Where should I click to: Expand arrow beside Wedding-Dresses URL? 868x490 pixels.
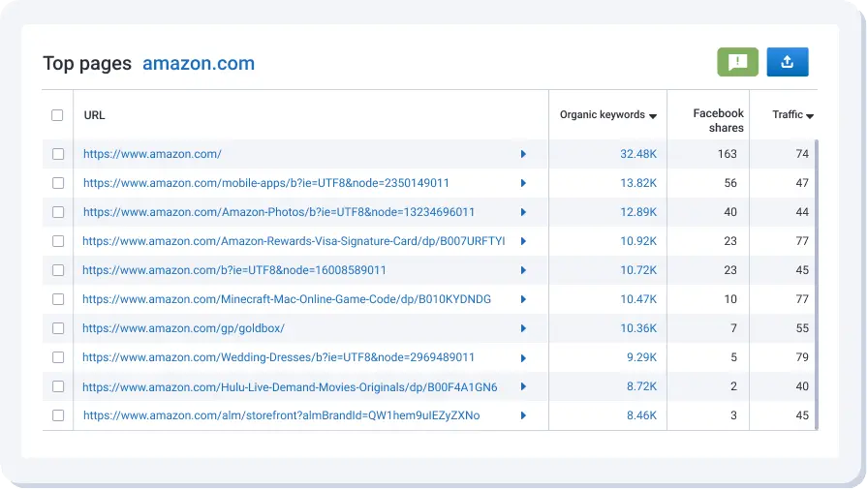click(x=523, y=358)
